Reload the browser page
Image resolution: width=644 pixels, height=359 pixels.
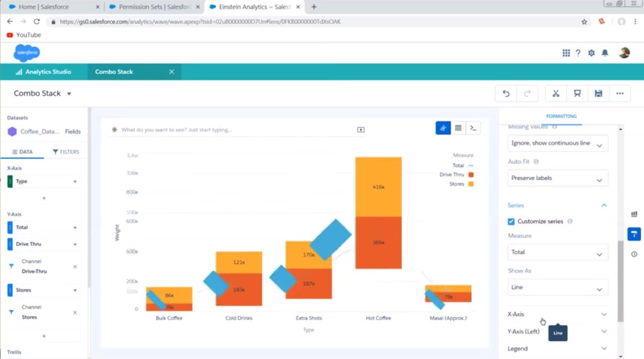36,21
